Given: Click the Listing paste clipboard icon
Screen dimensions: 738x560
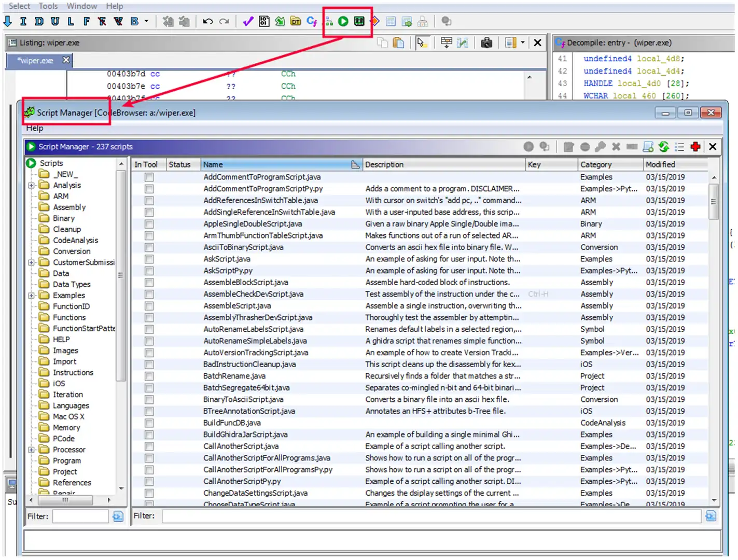Looking at the screenshot, I should tap(398, 43).
